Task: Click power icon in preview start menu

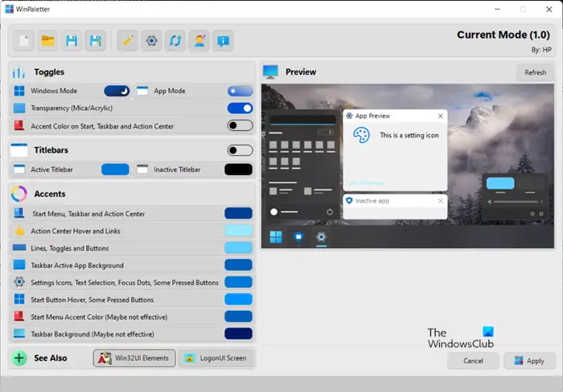Action: (x=330, y=212)
